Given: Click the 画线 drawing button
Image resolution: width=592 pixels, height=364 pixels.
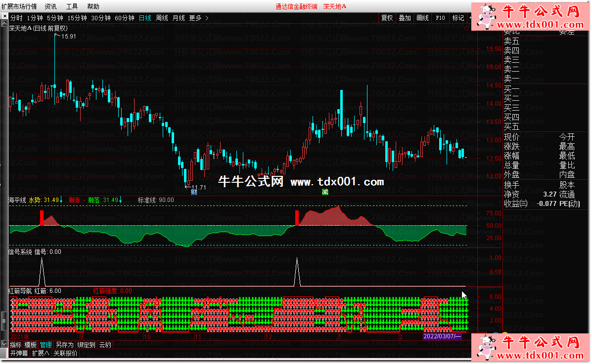Looking at the screenshot, I should (422, 18).
